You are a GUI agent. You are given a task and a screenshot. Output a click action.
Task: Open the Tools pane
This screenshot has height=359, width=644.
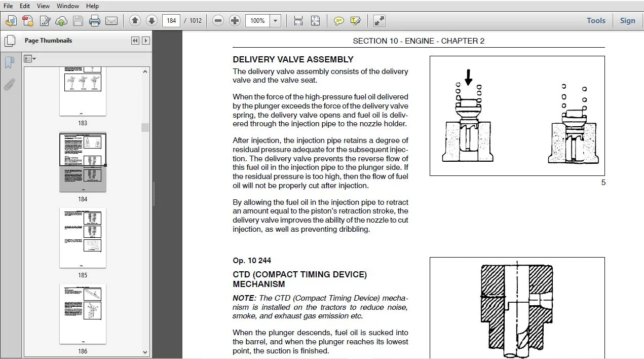[x=596, y=21]
